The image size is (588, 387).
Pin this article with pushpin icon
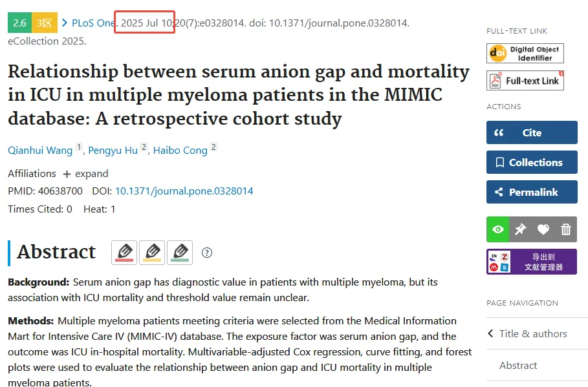pyautogui.click(x=521, y=229)
